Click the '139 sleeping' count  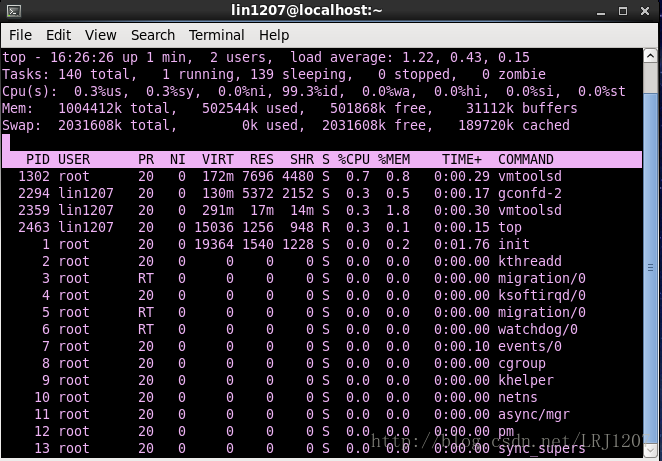[x=298, y=74]
